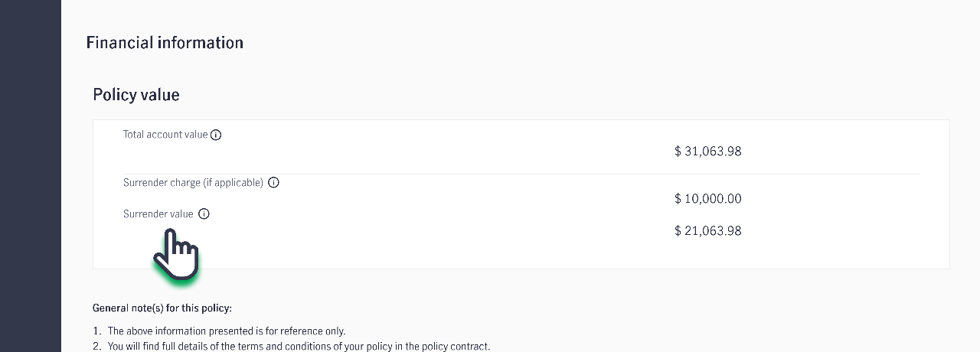Click the Financial information heading
Screen dimensions: 980x352
tap(165, 43)
